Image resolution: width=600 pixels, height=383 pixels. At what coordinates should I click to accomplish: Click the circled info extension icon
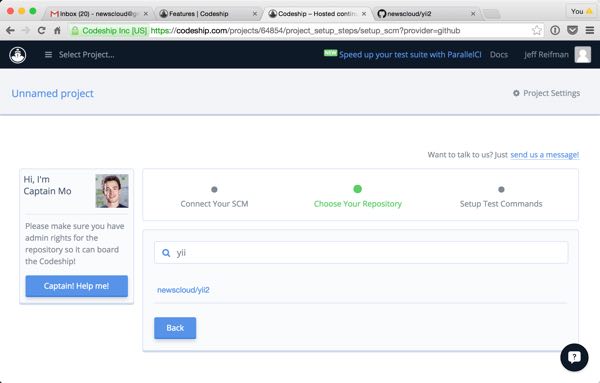click(555, 30)
